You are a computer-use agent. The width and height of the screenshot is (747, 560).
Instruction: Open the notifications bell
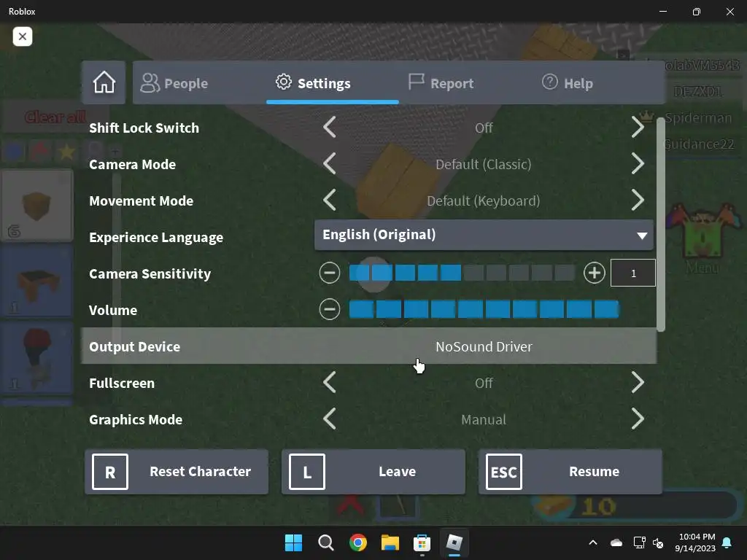(727, 542)
